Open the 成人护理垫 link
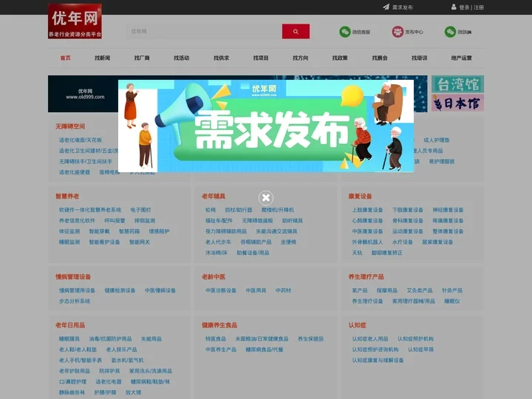 [437, 140]
